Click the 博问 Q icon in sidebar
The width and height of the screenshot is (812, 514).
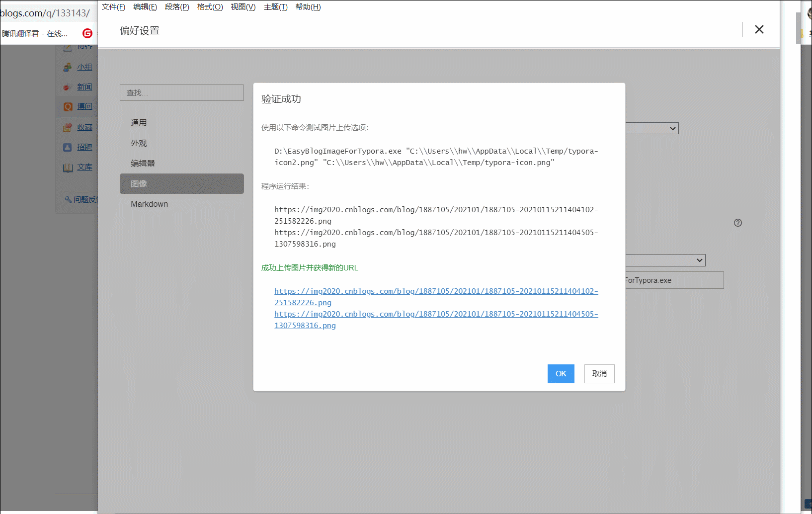(68, 107)
